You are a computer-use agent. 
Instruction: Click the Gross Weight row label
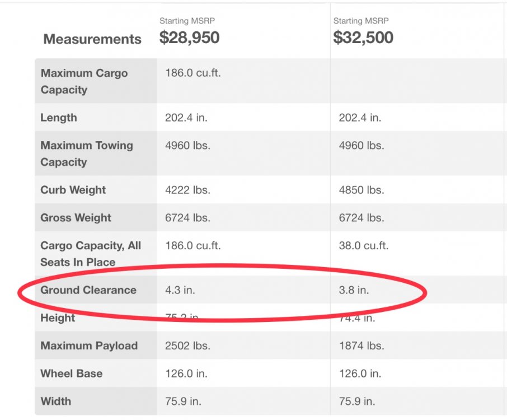pyautogui.click(x=76, y=218)
